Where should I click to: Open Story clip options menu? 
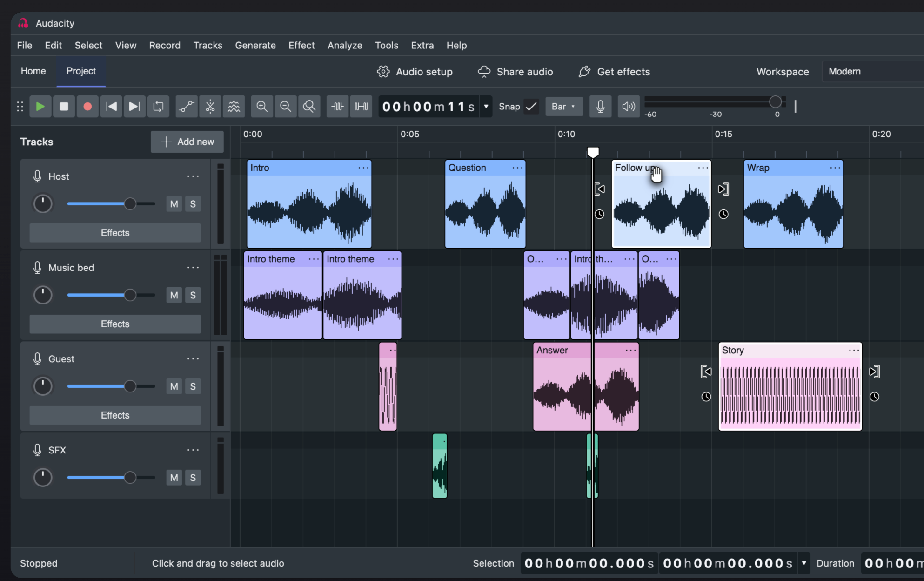coord(854,350)
